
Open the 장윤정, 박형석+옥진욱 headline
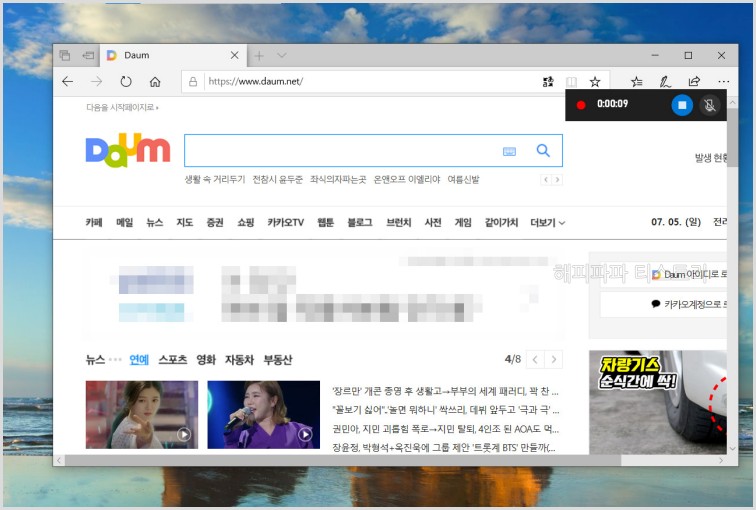444,447
